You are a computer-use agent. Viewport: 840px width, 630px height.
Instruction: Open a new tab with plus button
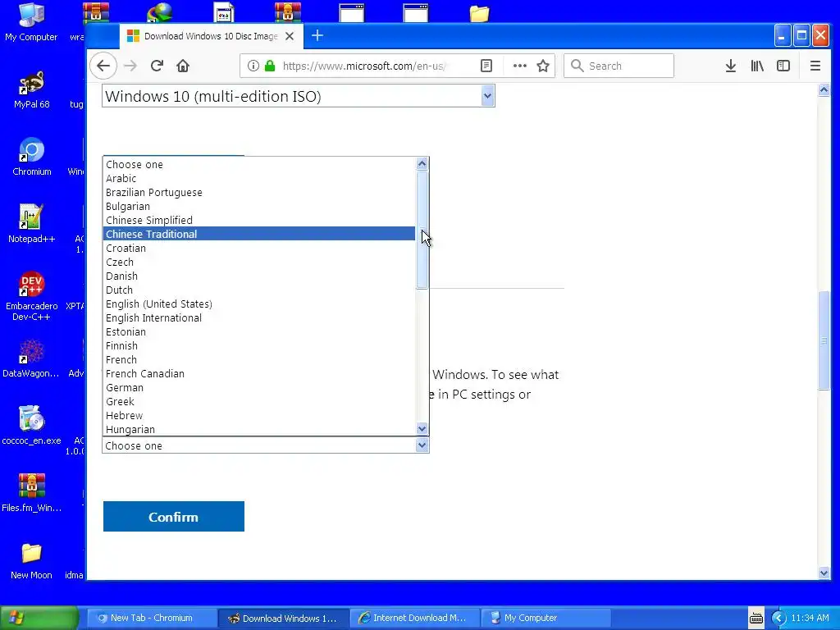click(317, 36)
